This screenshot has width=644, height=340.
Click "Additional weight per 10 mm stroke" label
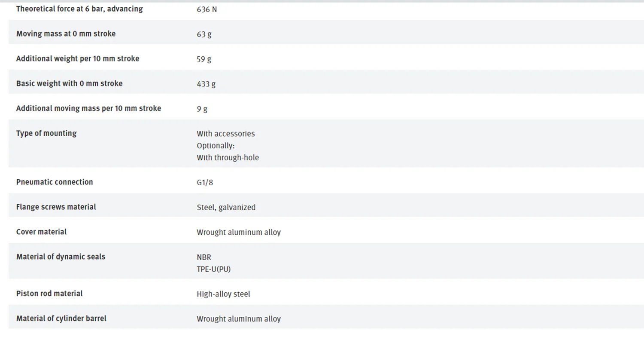pyautogui.click(x=78, y=59)
